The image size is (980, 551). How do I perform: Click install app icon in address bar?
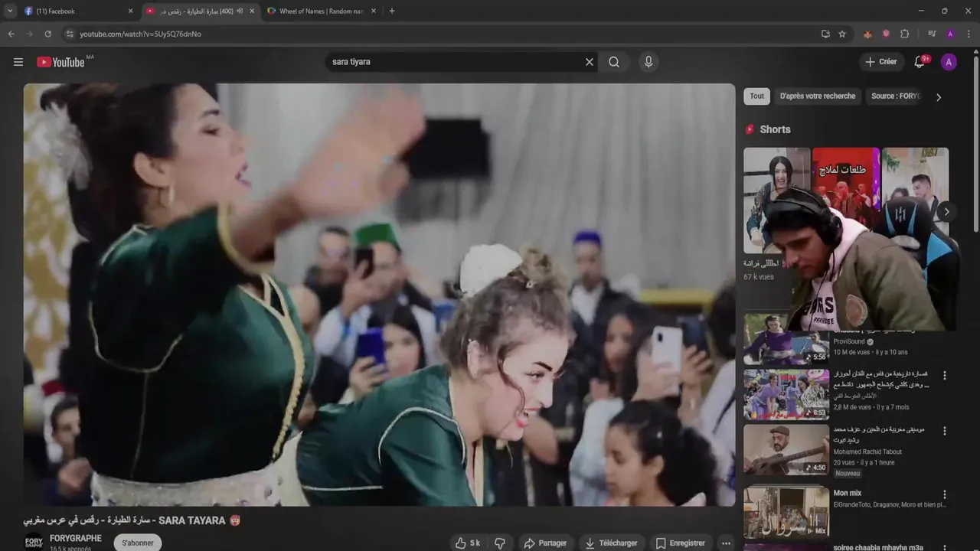click(x=825, y=34)
